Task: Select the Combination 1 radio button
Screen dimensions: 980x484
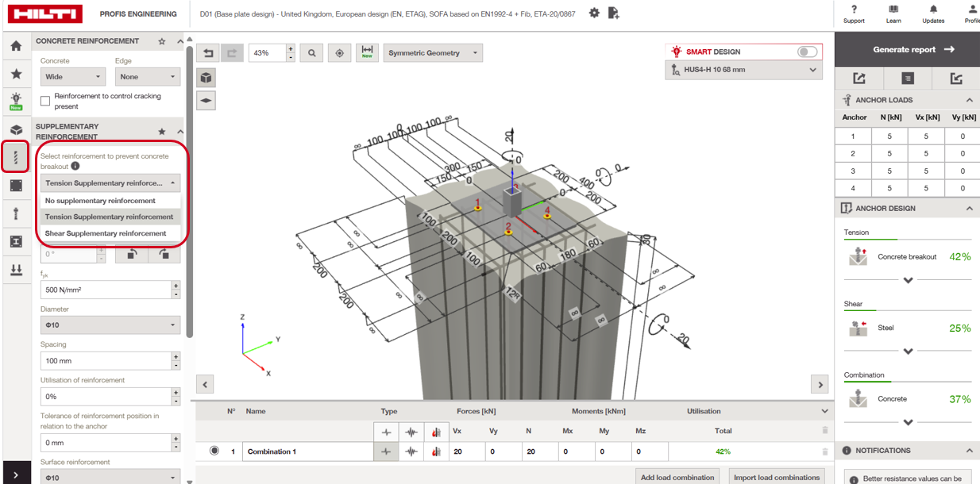Action: pos(214,451)
